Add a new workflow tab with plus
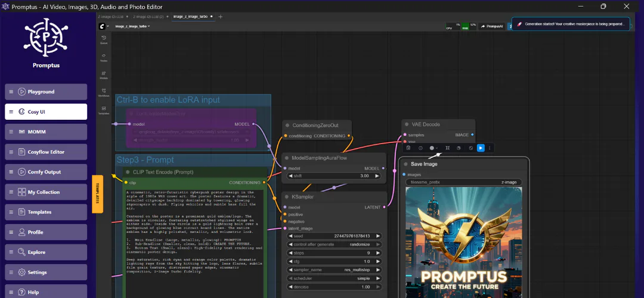The width and height of the screenshot is (644, 298). 221,17
